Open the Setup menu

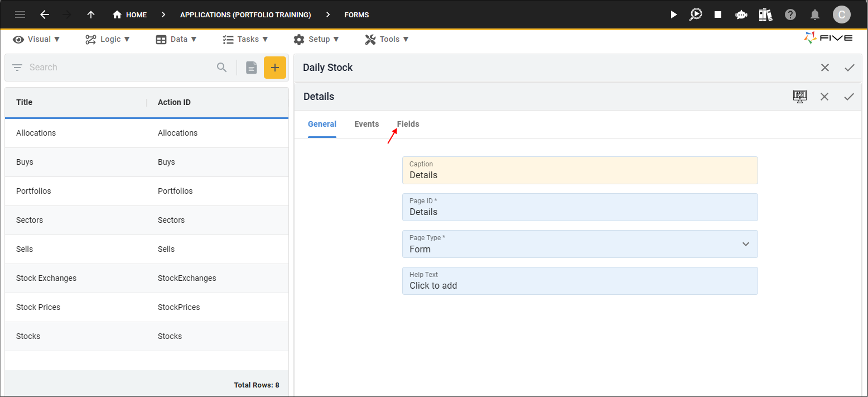click(x=316, y=39)
